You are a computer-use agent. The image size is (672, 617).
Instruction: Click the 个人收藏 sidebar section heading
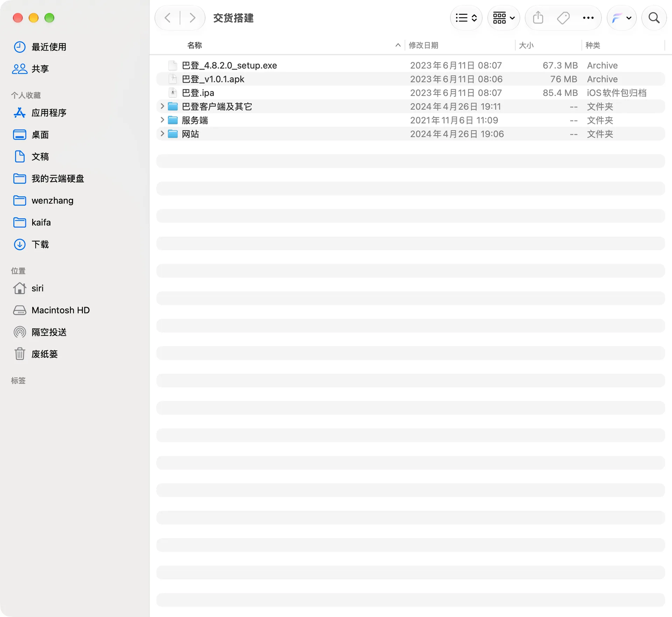point(26,95)
